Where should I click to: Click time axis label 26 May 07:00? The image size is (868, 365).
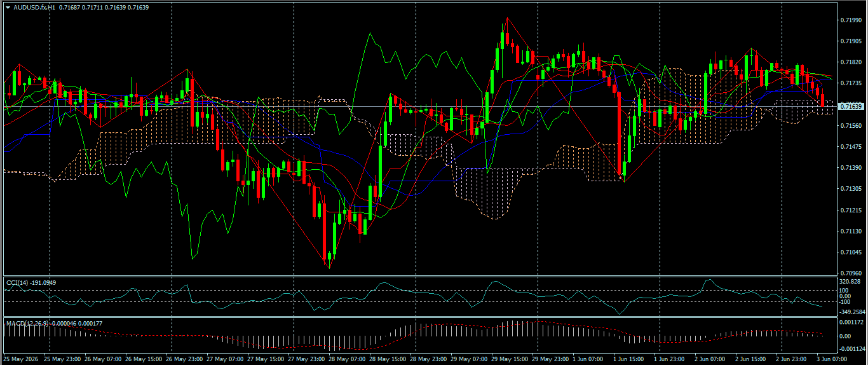click(103, 359)
